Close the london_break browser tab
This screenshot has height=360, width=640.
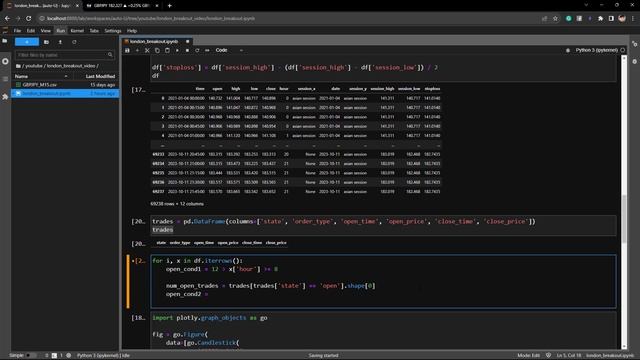pyautogui.click(x=77, y=6)
